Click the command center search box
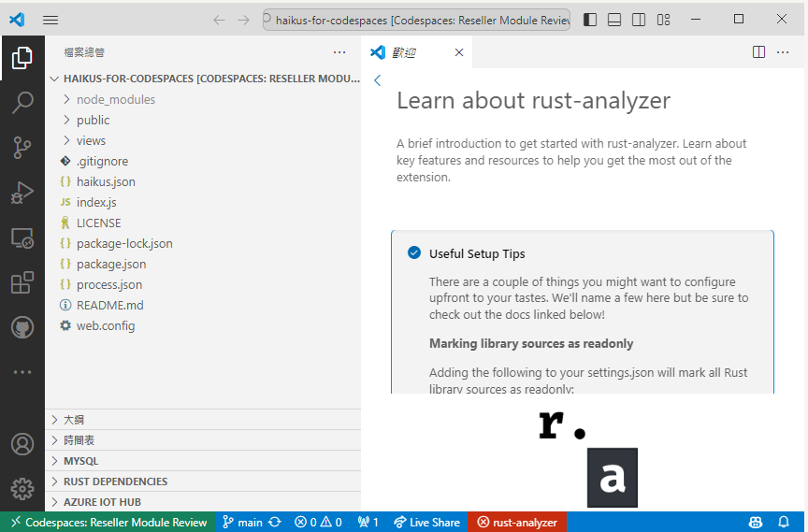 (416, 20)
